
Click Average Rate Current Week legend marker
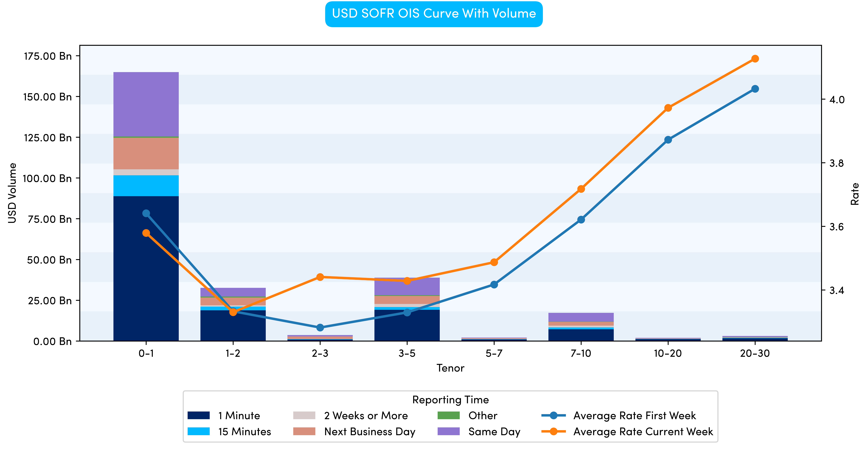pos(553,431)
